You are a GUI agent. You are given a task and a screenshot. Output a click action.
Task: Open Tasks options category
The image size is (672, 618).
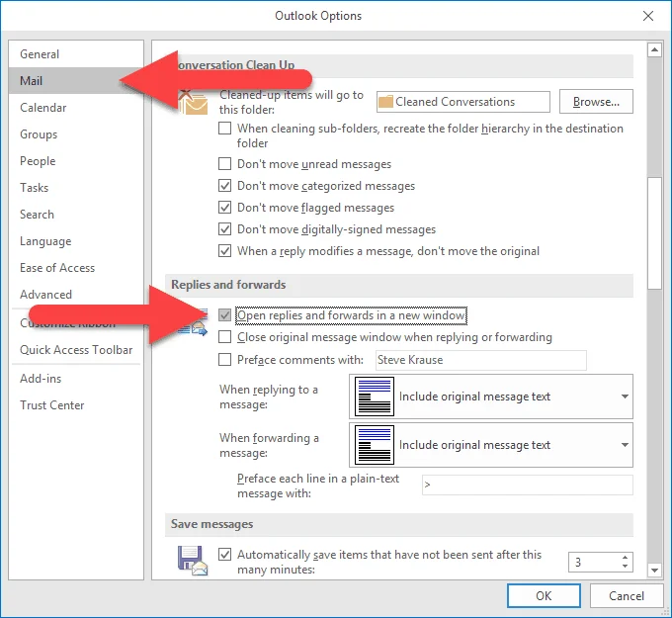[76, 188]
